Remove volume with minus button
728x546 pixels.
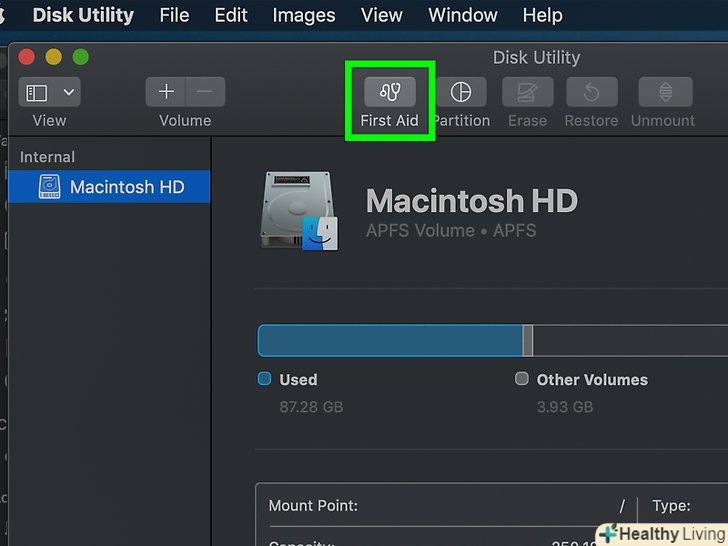[205, 92]
